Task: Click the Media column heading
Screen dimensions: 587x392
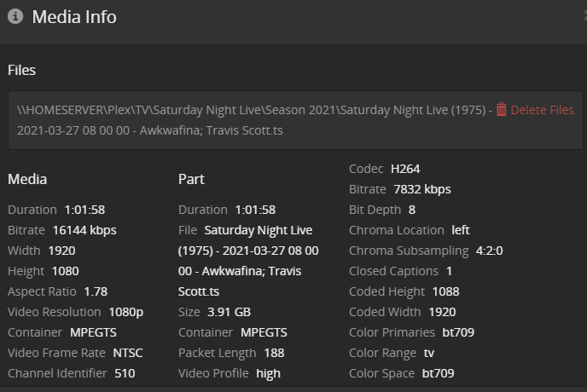Action: [x=27, y=179]
